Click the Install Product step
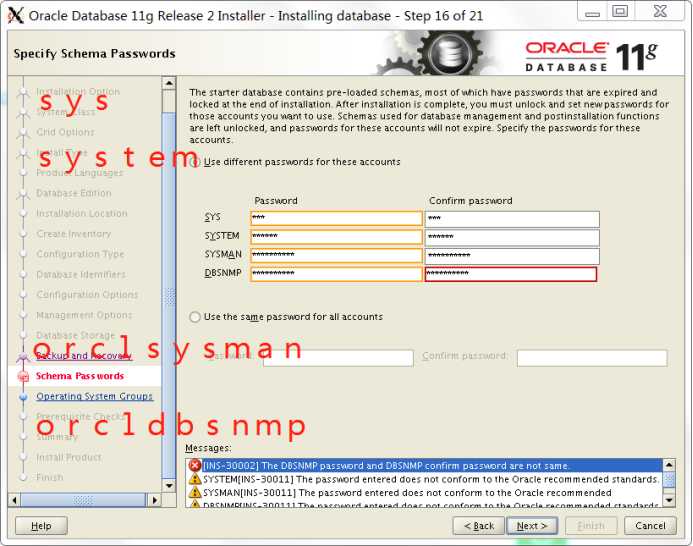The image size is (693, 546). 69,457
